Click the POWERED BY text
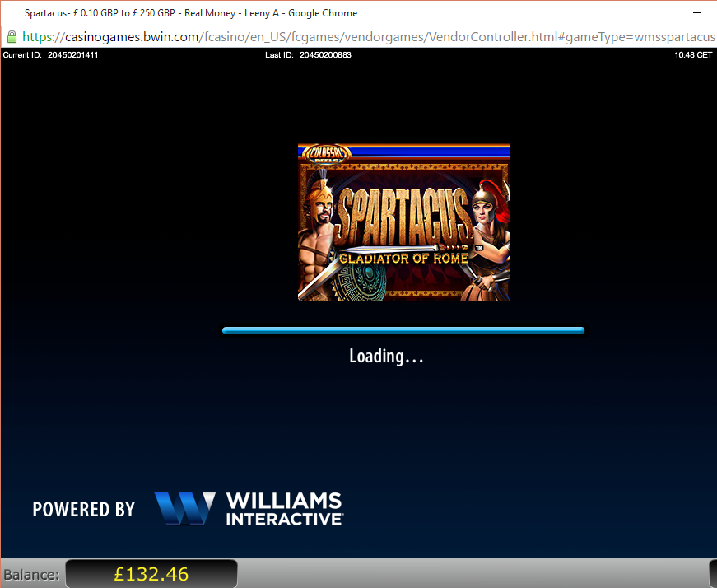Viewport: 717px width, 588px height. click(x=84, y=509)
